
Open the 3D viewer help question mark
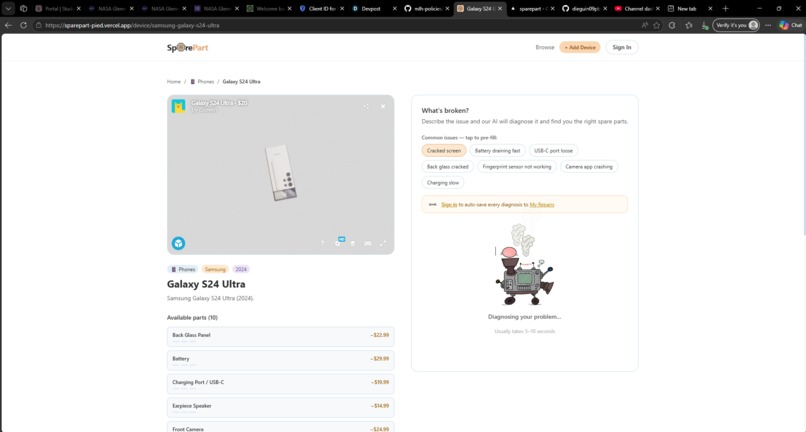coord(322,243)
